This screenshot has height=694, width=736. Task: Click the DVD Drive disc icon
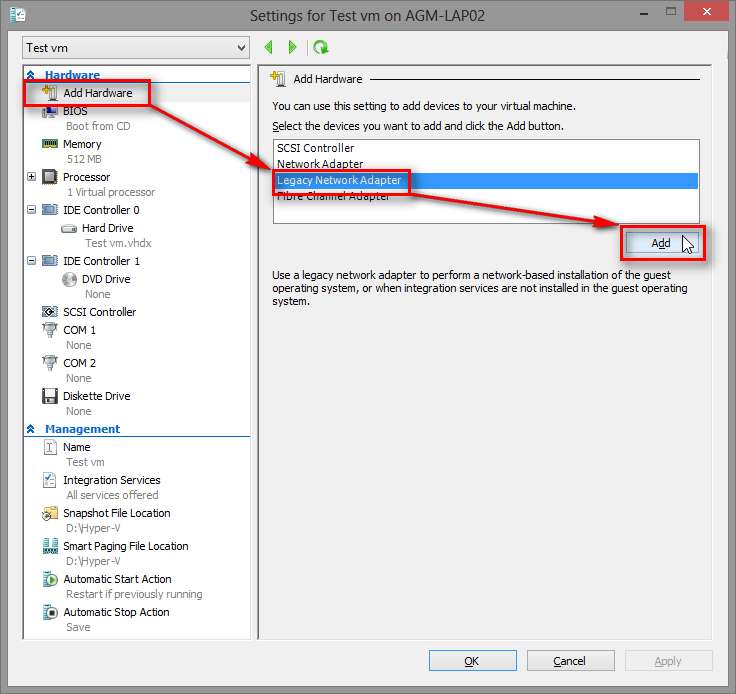click(69, 279)
